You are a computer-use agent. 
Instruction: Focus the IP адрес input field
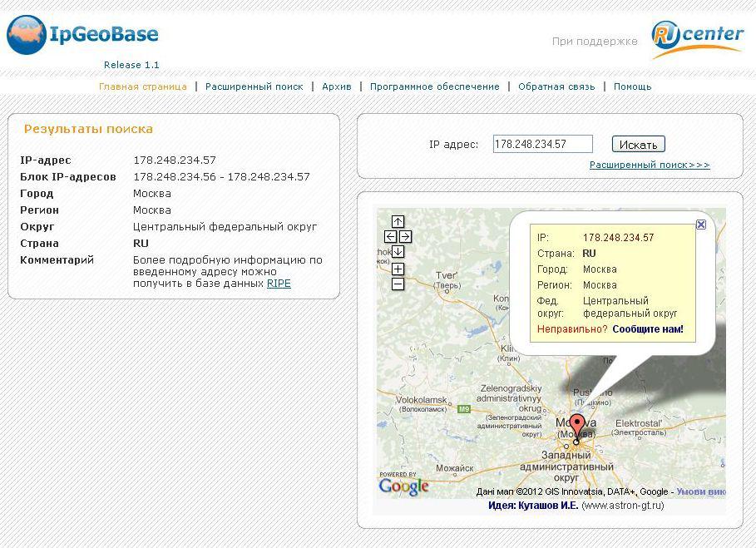542,144
